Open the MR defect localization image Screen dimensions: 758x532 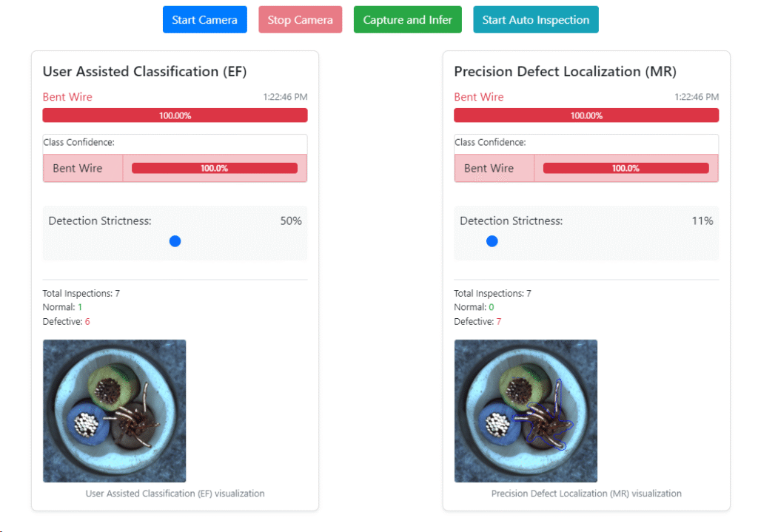tap(526, 411)
